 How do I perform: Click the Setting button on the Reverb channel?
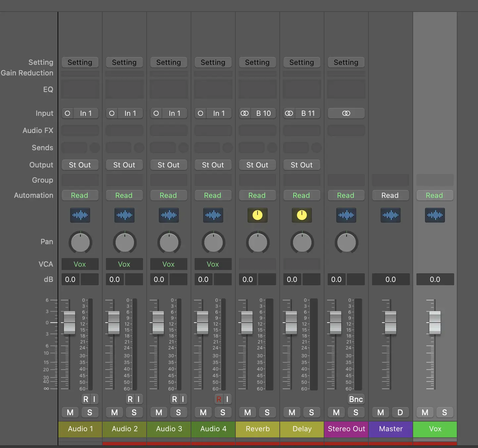pos(257,63)
